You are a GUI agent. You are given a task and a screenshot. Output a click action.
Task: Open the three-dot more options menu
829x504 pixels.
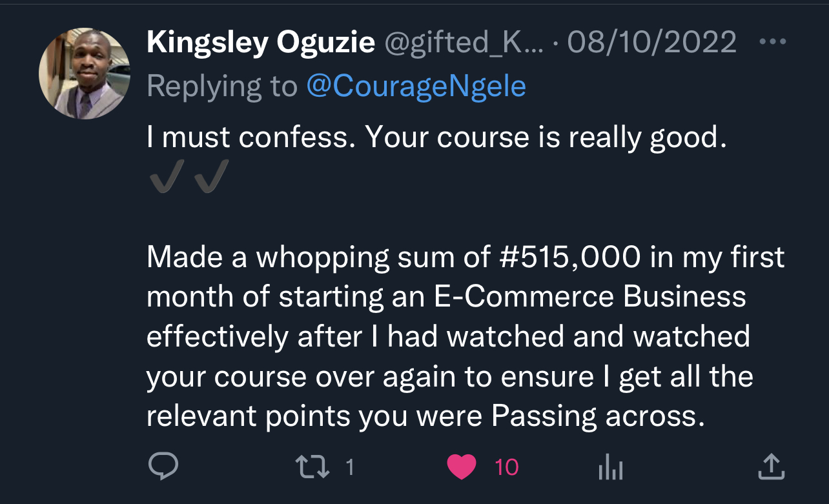(773, 43)
